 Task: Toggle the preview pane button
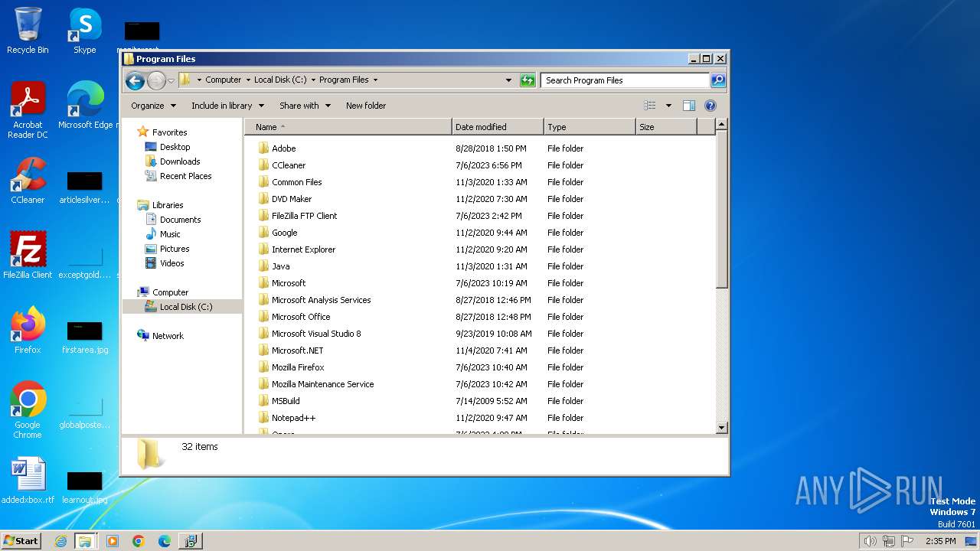[689, 106]
